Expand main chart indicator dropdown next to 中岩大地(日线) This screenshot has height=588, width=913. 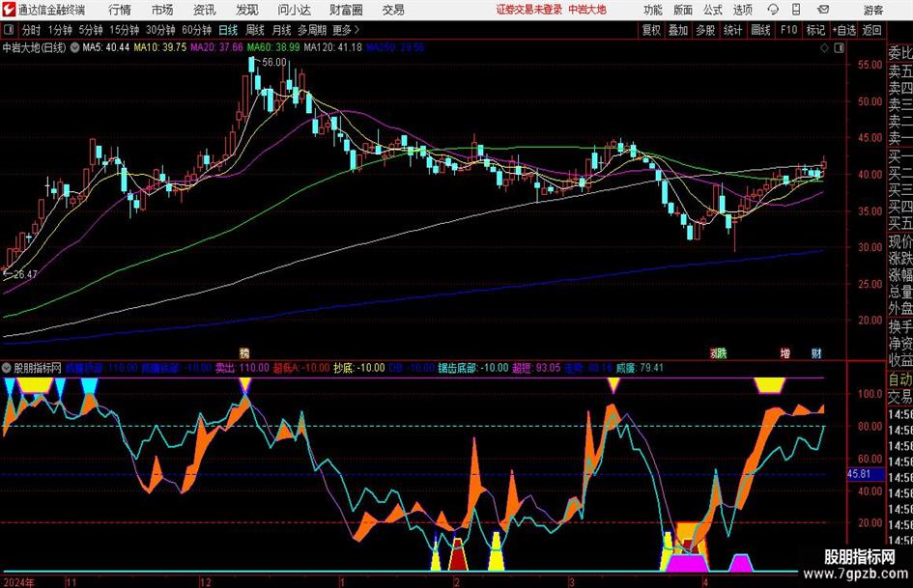pos(74,47)
